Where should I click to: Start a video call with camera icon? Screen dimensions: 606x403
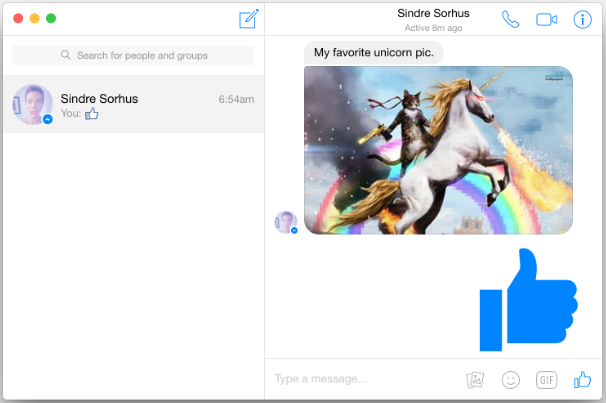[546, 19]
